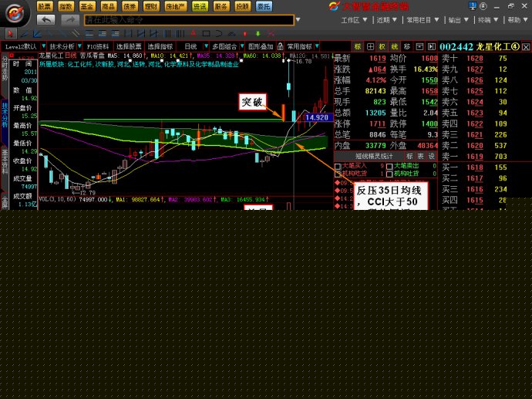This screenshot has height=399, width=532.
Task: Open the 资讯 top menu tab
Action: tap(200, 6)
